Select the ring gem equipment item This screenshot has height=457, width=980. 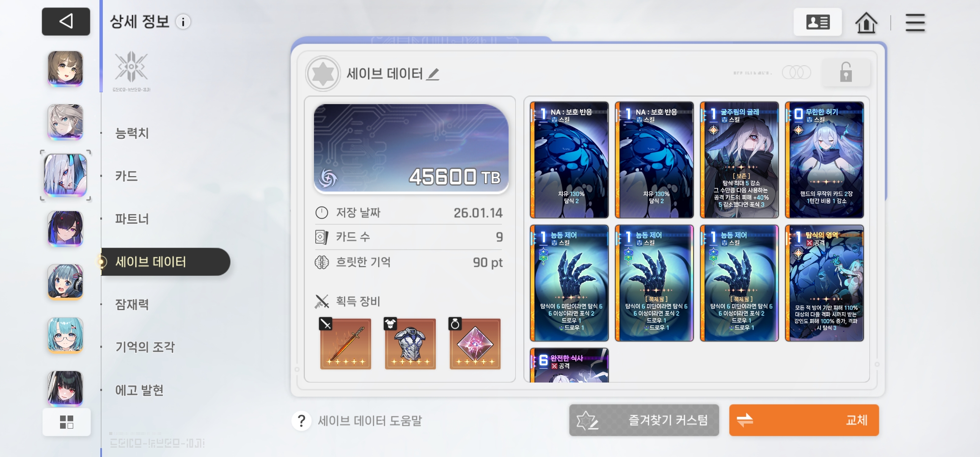tap(475, 344)
